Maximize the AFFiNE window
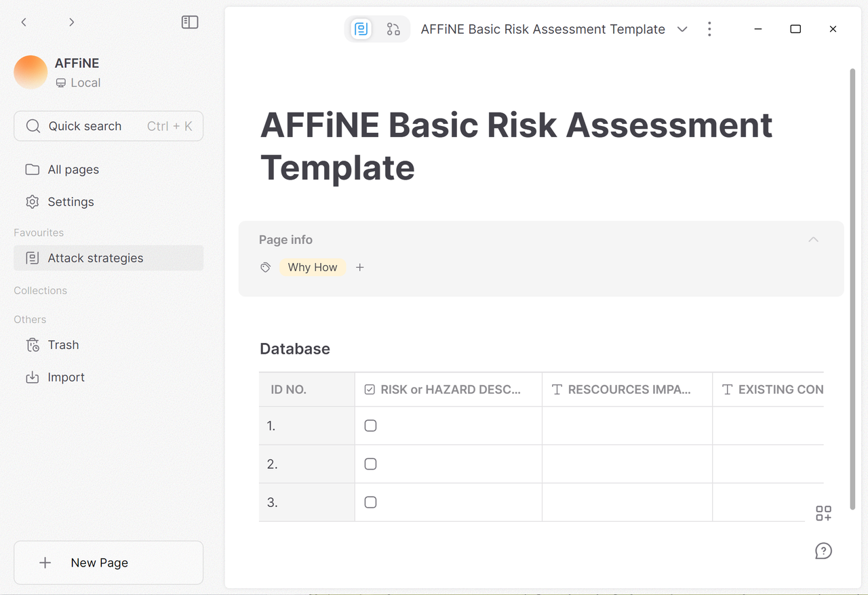 click(x=795, y=29)
